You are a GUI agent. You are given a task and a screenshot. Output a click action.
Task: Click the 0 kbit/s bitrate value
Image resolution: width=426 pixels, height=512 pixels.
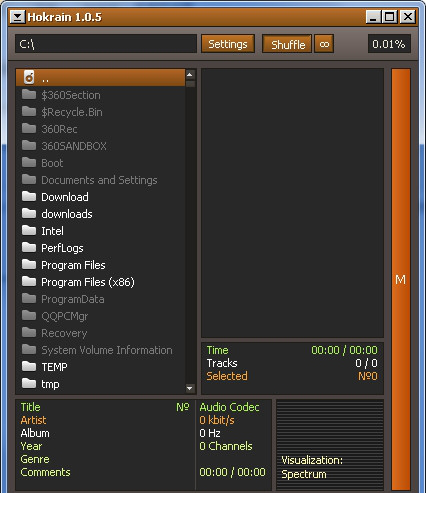click(x=217, y=420)
